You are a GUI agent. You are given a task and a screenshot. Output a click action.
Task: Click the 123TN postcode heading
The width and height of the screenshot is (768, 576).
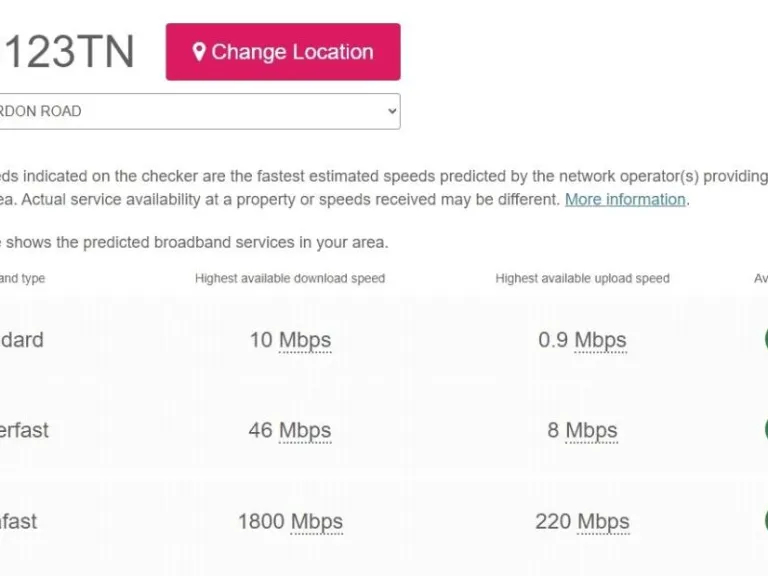pos(68,52)
